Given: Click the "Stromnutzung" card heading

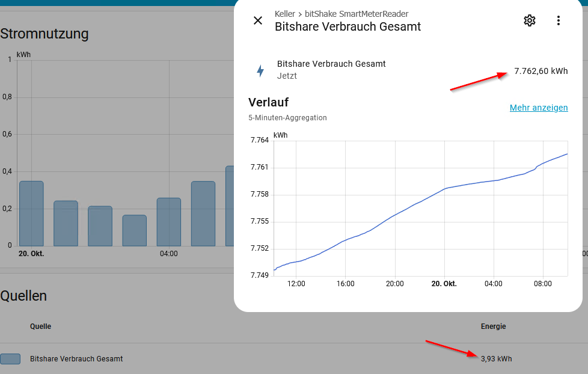Looking at the screenshot, I should point(44,34).
